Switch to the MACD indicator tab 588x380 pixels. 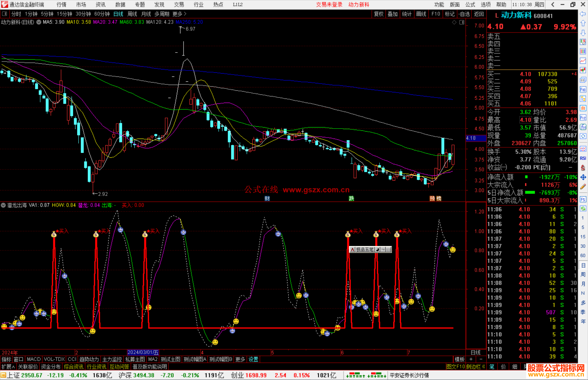(34, 359)
